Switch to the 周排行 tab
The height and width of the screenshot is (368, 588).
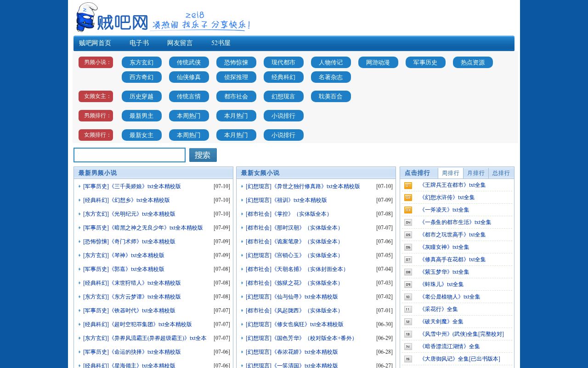(451, 173)
